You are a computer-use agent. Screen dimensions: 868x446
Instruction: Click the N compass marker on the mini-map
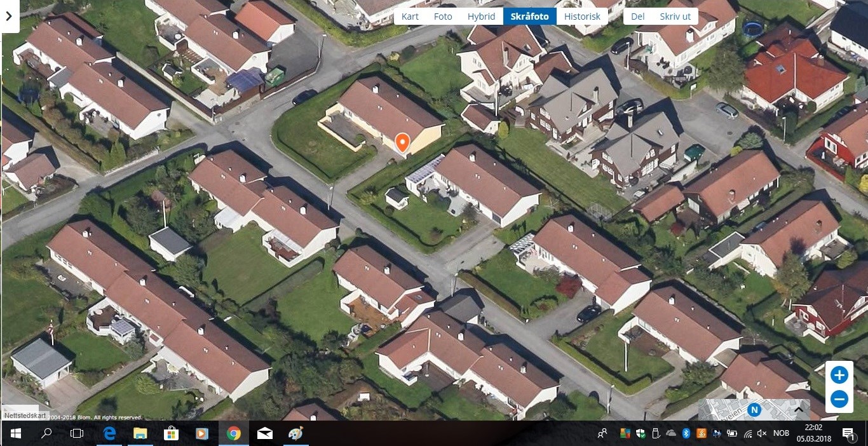pyautogui.click(x=754, y=410)
